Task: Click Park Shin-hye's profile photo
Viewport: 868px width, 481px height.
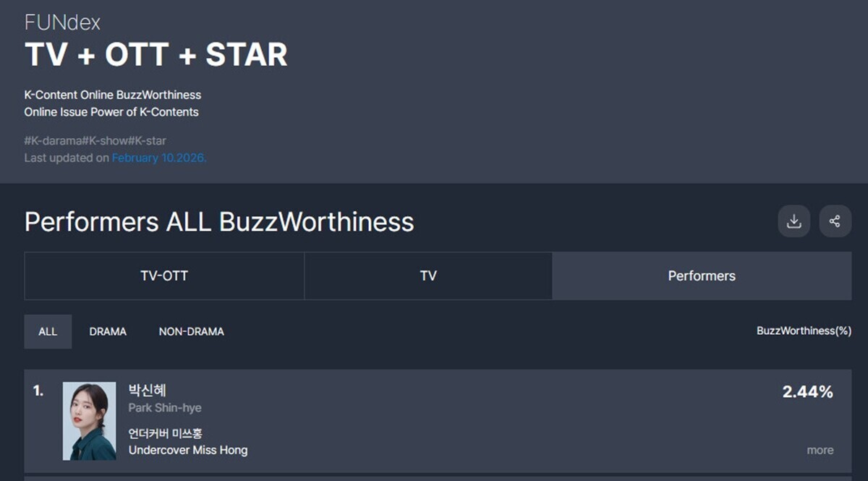Action: pos(89,421)
